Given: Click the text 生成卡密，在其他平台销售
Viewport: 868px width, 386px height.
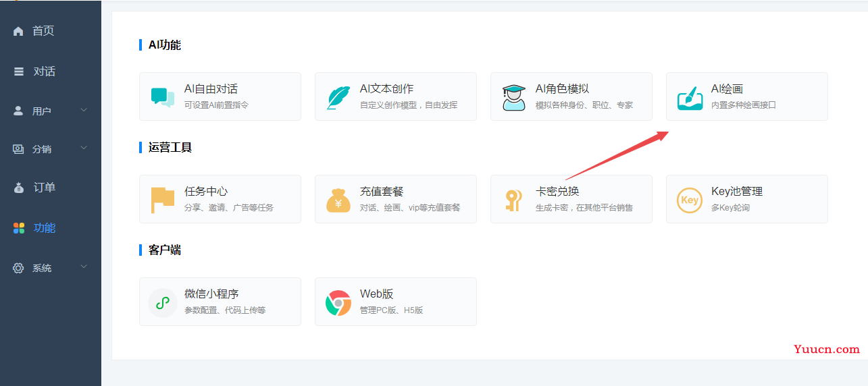Looking at the screenshot, I should point(584,208).
